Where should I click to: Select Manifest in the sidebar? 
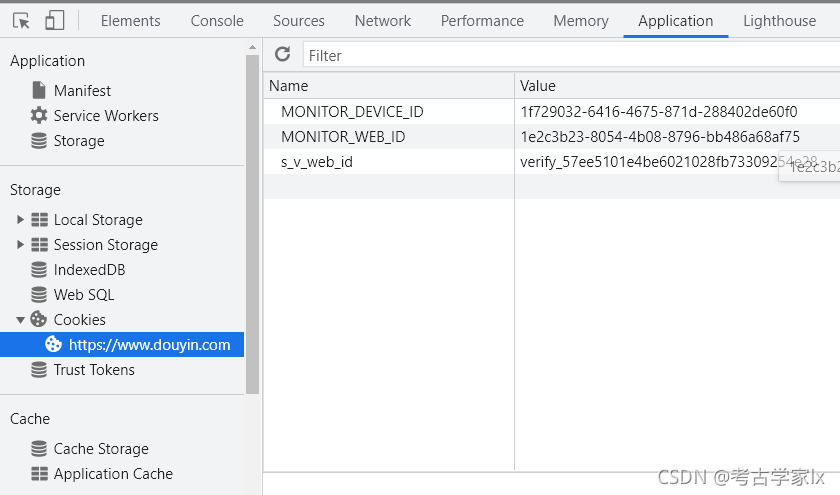click(x=82, y=91)
